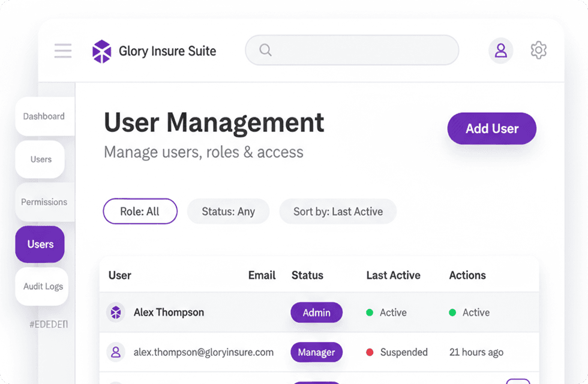Open Audit Logs in sidebar

click(42, 287)
